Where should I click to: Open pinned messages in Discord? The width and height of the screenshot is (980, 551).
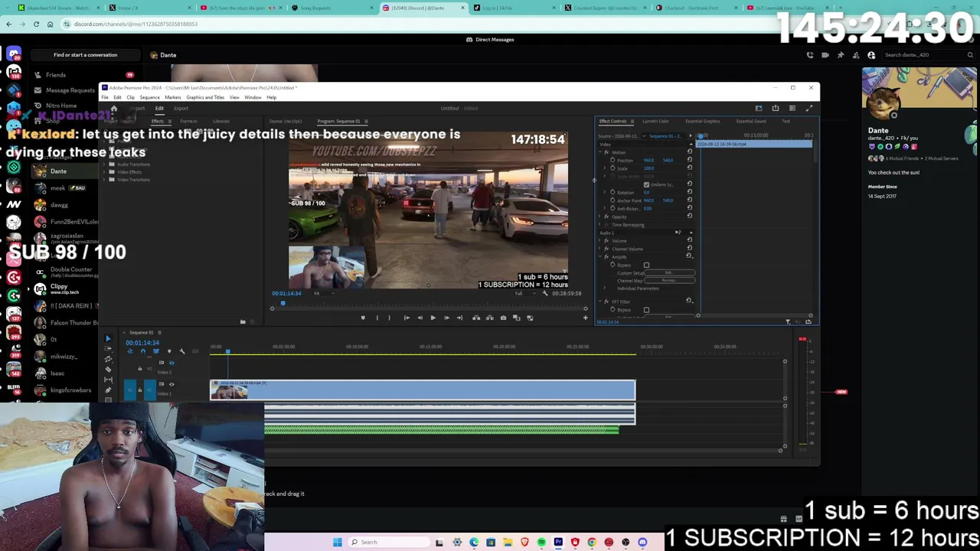pyautogui.click(x=841, y=55)
